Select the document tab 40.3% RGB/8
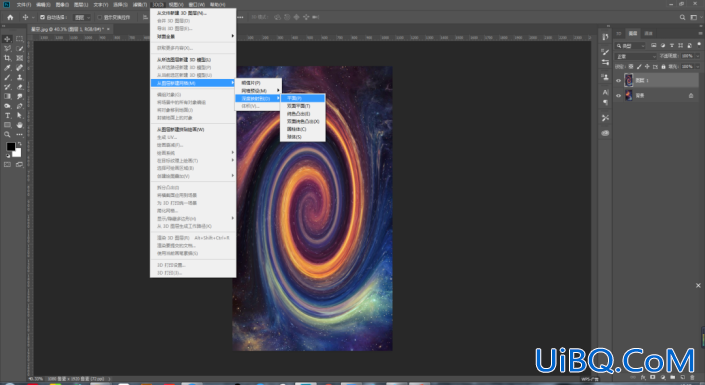 coord(67,29)
